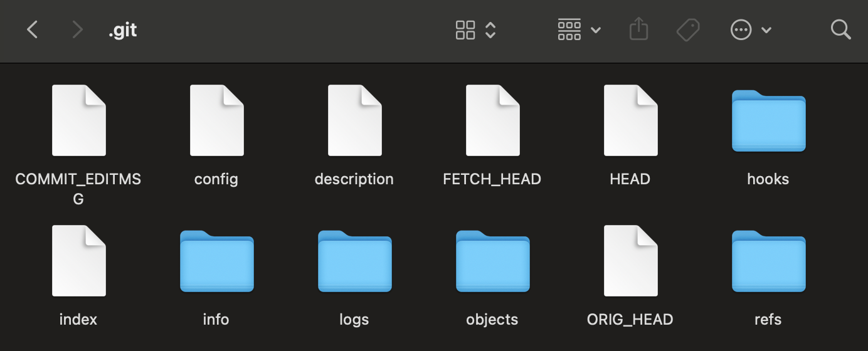The image size is (868, 351).
Task: Open the group-by options icon
Action: point(569,29)
